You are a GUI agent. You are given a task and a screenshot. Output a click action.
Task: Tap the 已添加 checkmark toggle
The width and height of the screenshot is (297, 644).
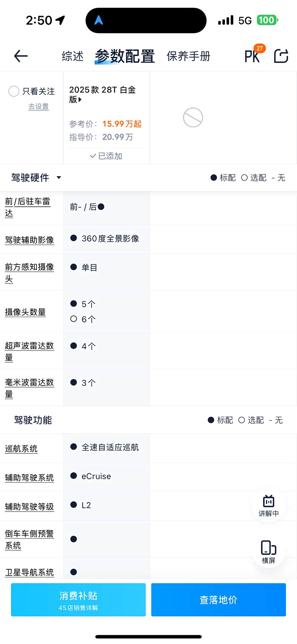point(106,156)
